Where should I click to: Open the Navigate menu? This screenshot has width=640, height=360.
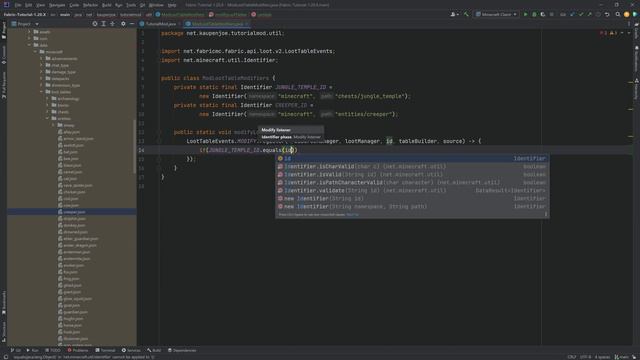coord(57,5)
